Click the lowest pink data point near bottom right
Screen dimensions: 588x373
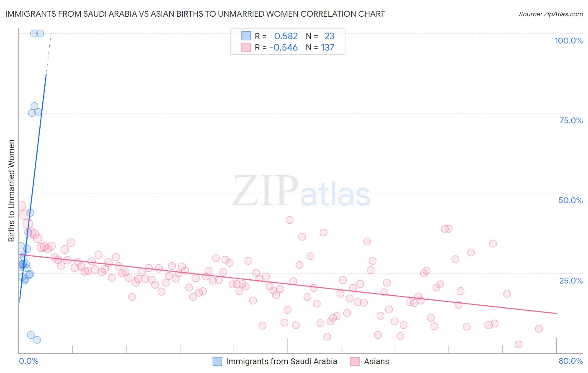pyautogui.click(x=519, y=345)
